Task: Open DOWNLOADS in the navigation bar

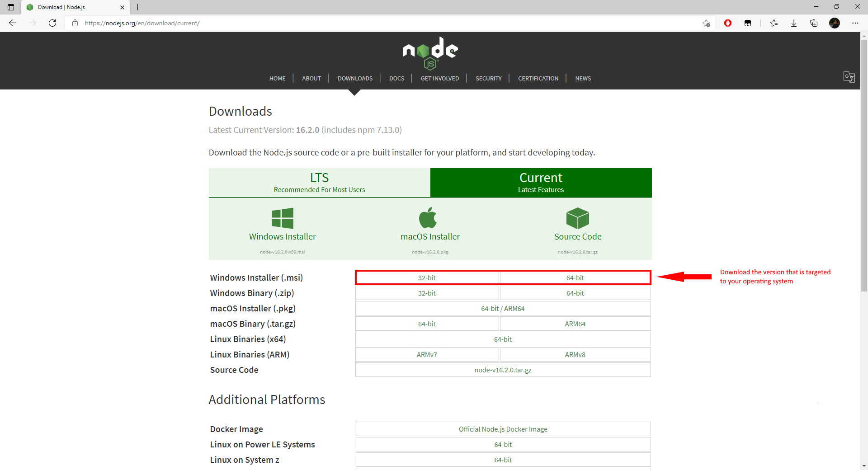Action: point(355,78)
